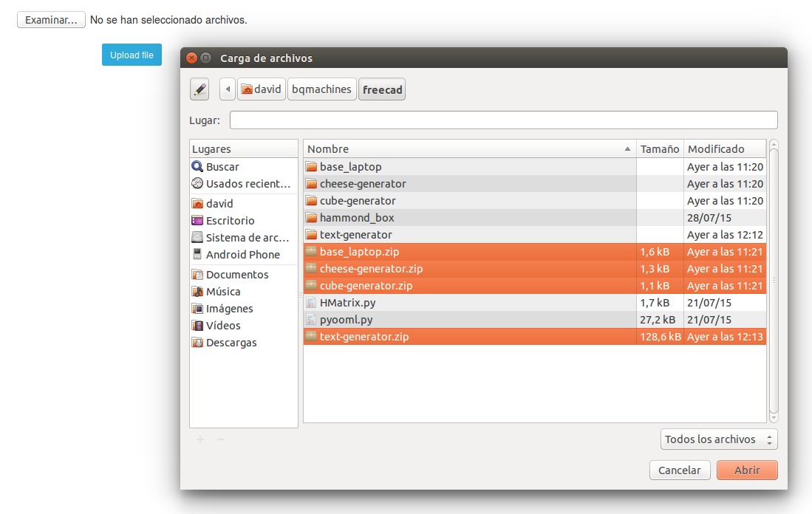This screenshot has height=514, width=812.
Task: Choose the Escritorio desktop icon
Action: 197,221
